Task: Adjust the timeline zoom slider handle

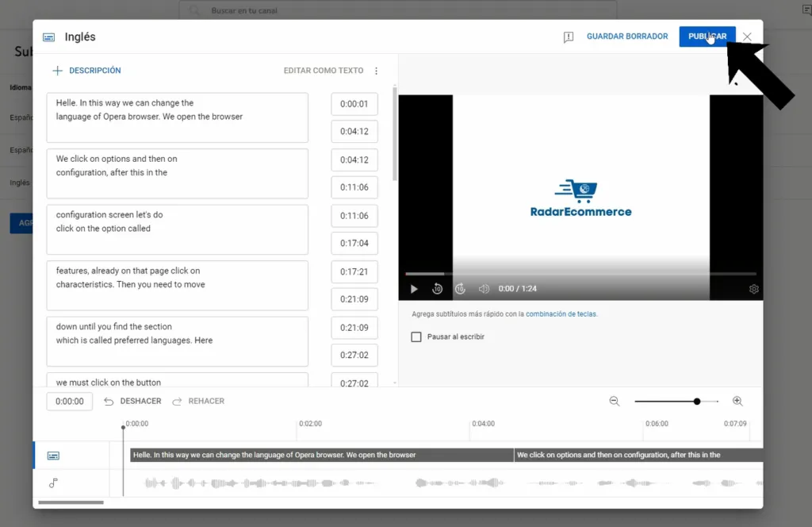Action: pyautogui.click(x=697, y=402)
